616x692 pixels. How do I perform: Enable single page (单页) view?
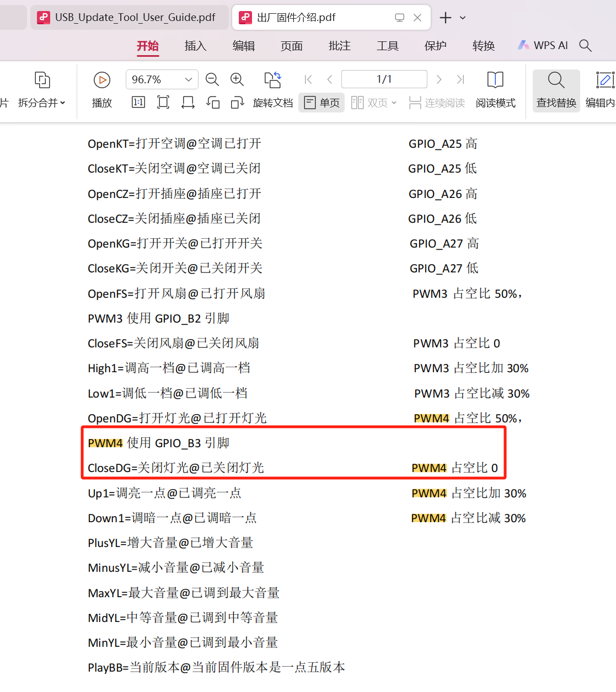pos(322,103)
